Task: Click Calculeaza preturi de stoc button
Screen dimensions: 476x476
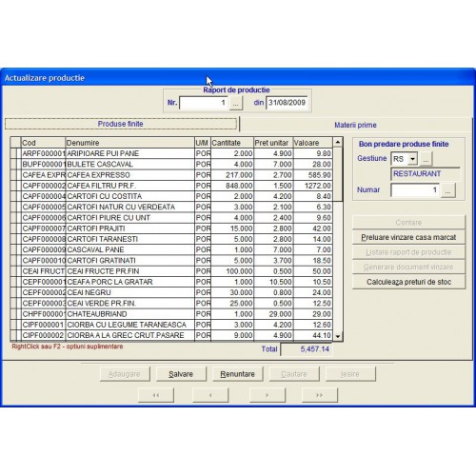Action: (408, 282)
